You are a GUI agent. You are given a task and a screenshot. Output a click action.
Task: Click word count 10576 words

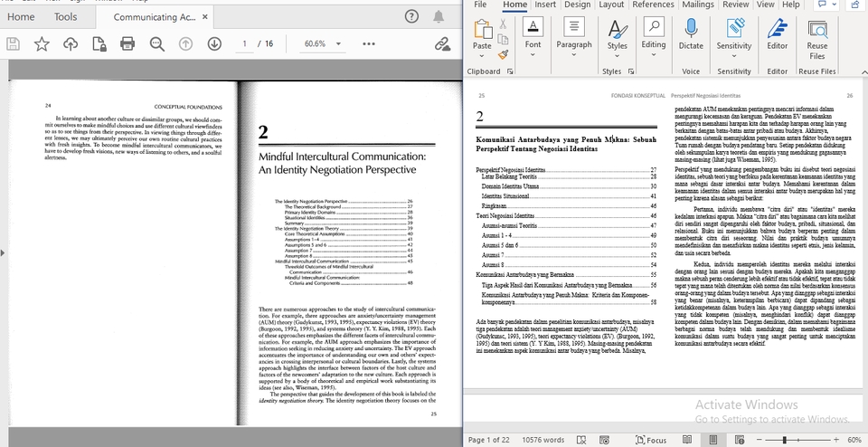[x=542, y=440]
